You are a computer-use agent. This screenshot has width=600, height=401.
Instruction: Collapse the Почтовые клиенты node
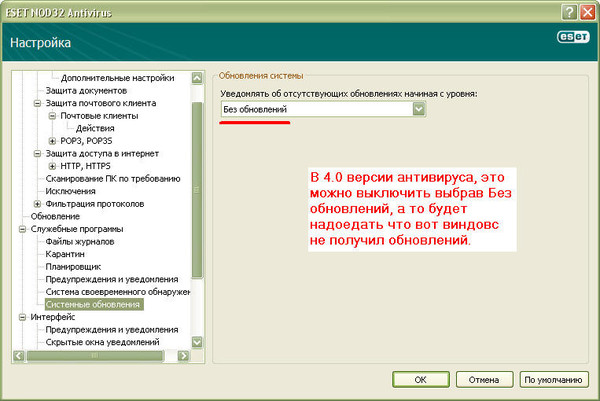point(52,116)
